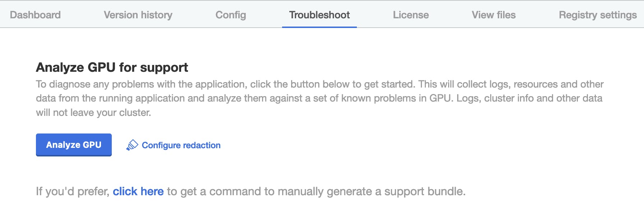Click the "Analyze GPU for support" heading
The width and height of the screenshot is (644, 211).
pos(112,67)
